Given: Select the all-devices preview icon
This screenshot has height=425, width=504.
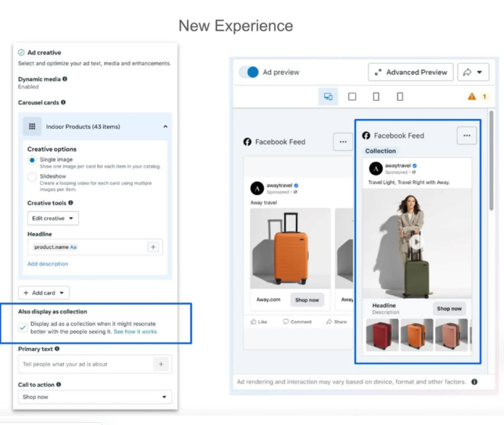Looking at the screenshot, I should tap(329, 96).
